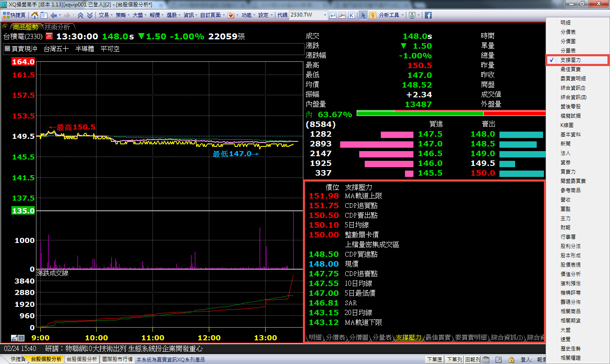Click the stock code input 2330.TW
Viewport: 610px width, 364px height.
pyautogui.click(x=306, y=15)
